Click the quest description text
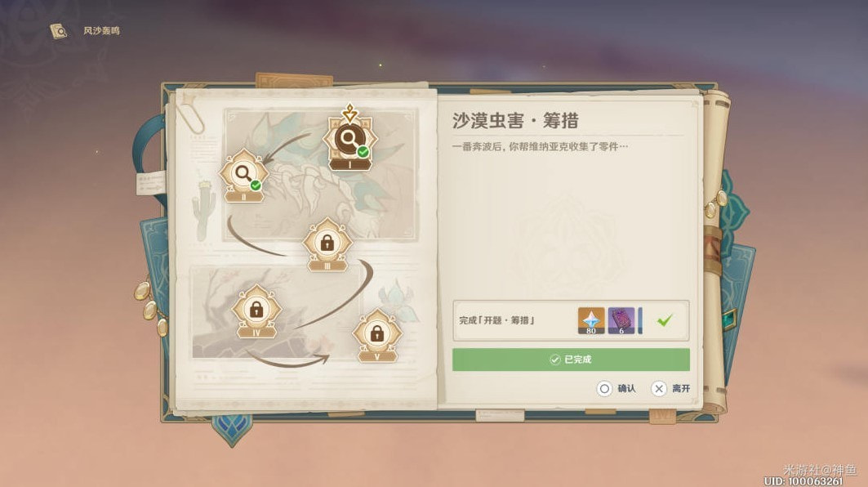868x487 pixels. point(540,146)
